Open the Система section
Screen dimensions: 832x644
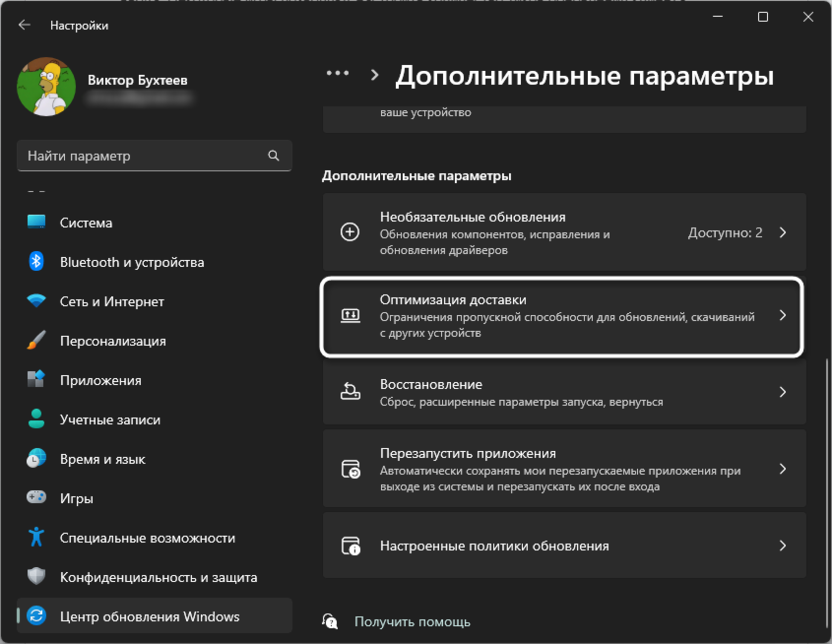click(x=154, y=222)
